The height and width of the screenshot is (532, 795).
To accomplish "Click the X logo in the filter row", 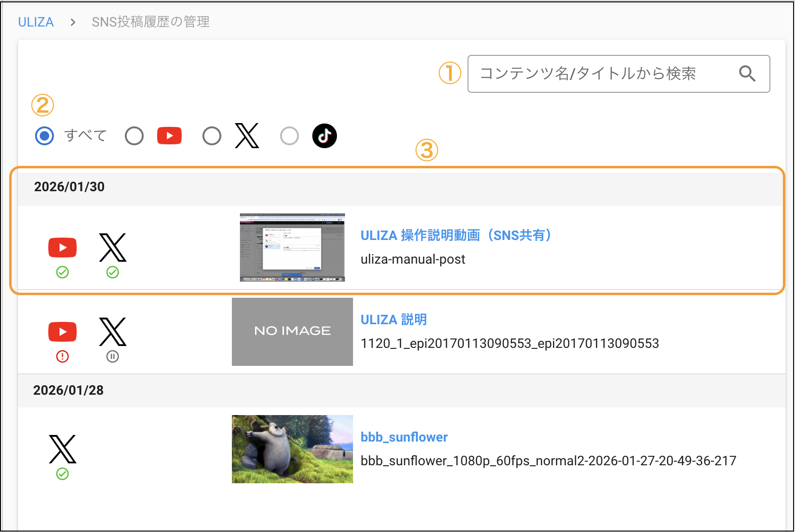I will (247, 136).
